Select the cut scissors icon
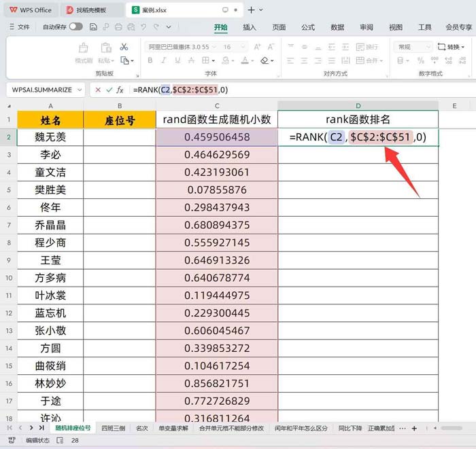Image resolution: width=476 pixels, height=449 pixels. (124, 47)
